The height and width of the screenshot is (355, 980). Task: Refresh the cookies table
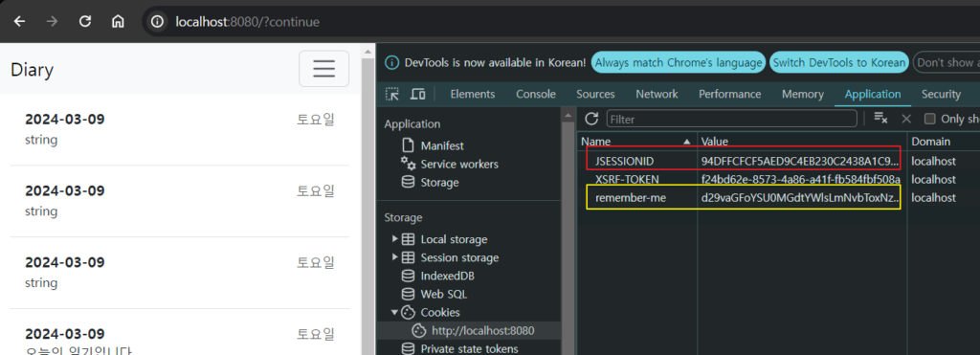tap(591, 119)
